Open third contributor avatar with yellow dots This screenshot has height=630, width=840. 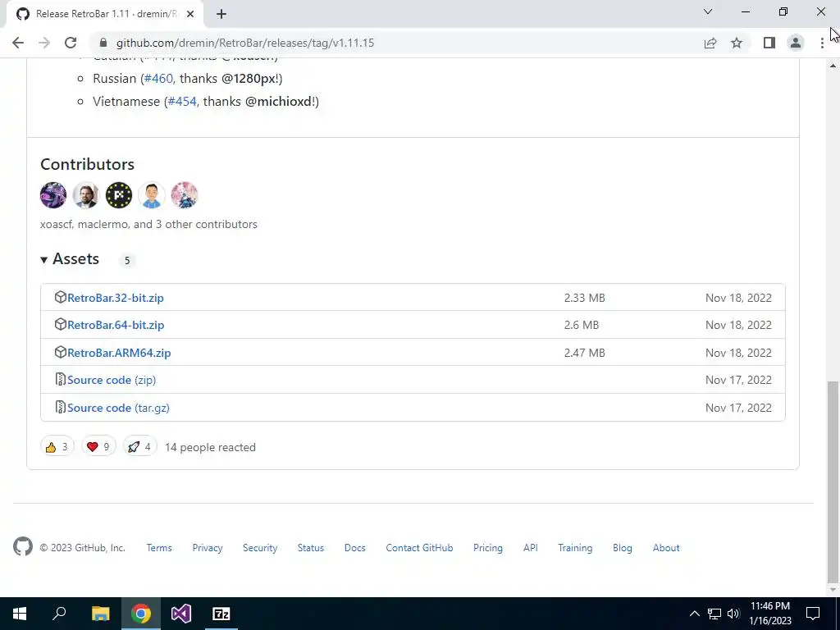119,195
